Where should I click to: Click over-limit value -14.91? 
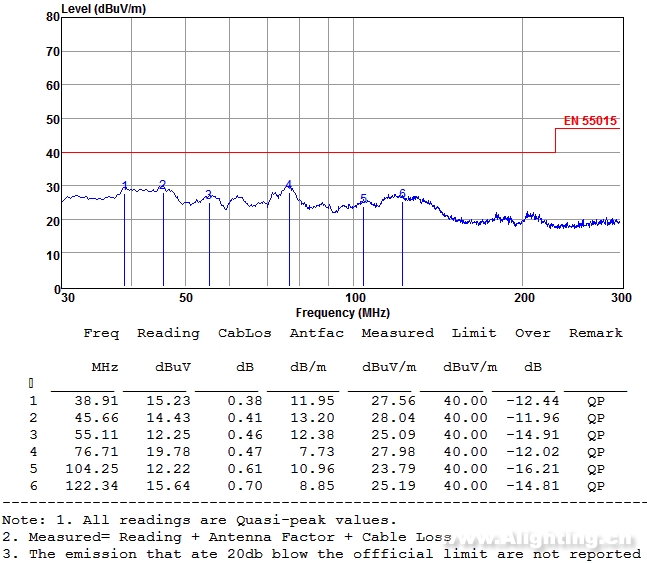tap(533, 435)
